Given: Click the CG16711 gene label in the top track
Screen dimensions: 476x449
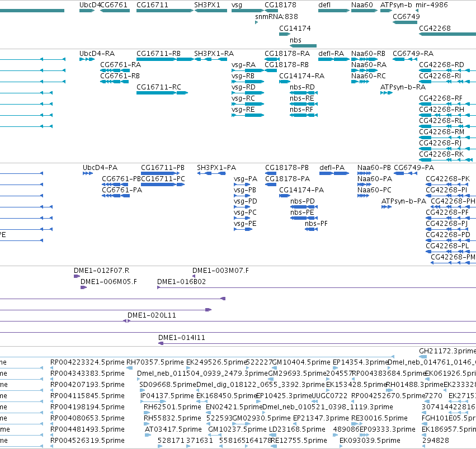Looking at the screenshot, I should (152, 5).
